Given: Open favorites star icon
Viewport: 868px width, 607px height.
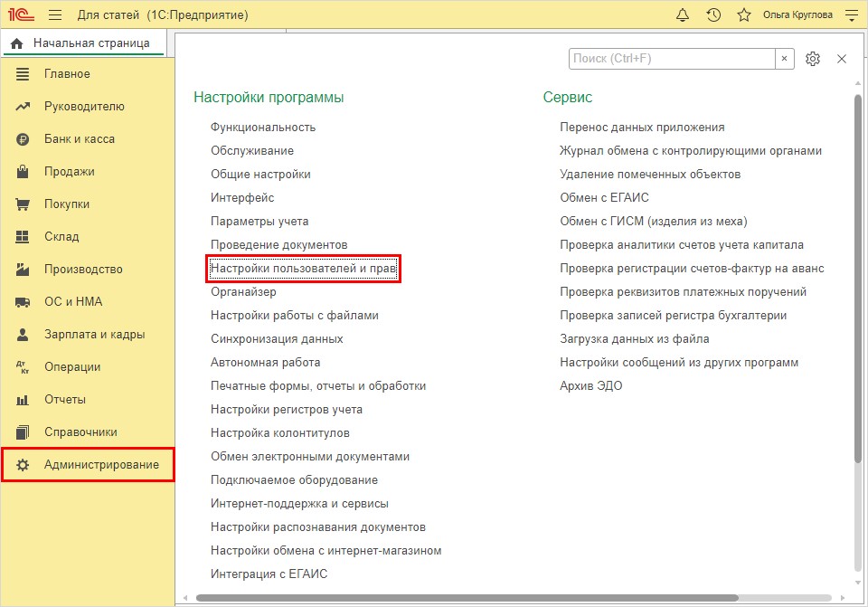Looking at the screenshot, I should click(x=744, y=15).
